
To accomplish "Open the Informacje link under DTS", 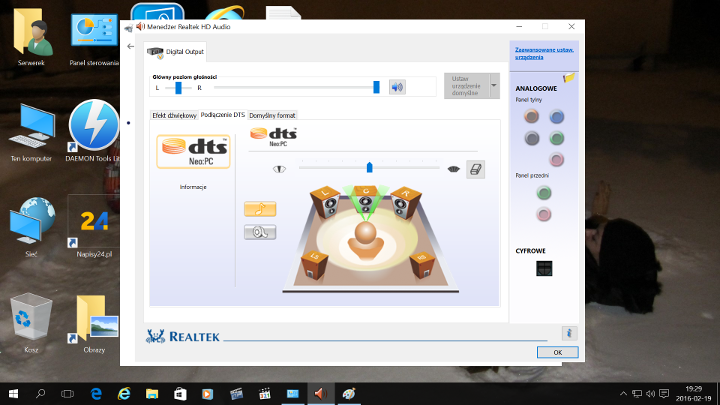I will click(x=193, y=187).
